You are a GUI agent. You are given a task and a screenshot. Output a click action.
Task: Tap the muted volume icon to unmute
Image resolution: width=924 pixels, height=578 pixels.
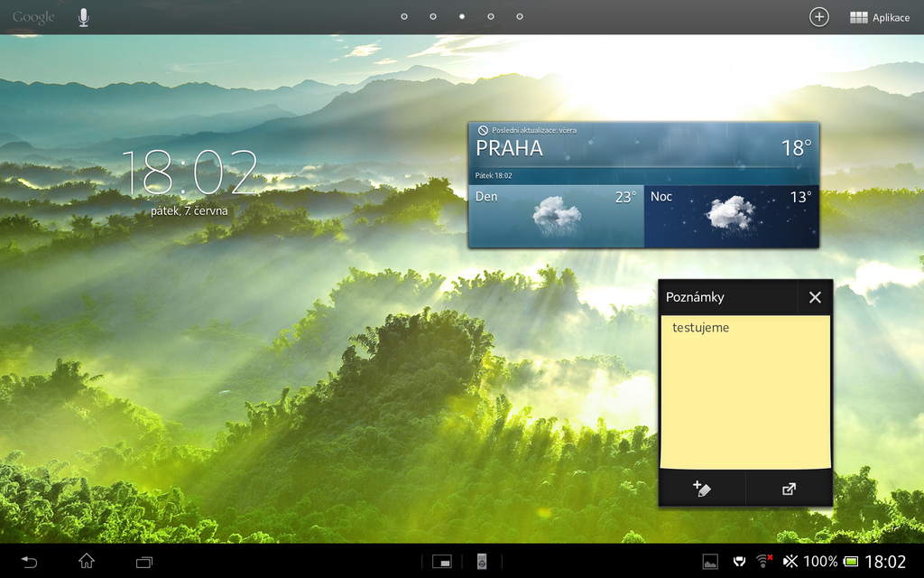pyautogui.click(x=792, y=560)
